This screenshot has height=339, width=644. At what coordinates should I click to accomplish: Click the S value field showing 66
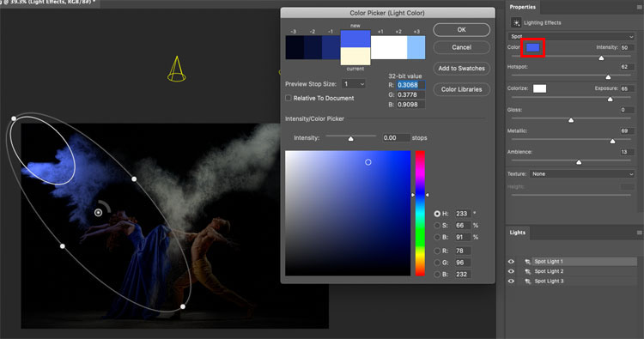pos(463,226)
